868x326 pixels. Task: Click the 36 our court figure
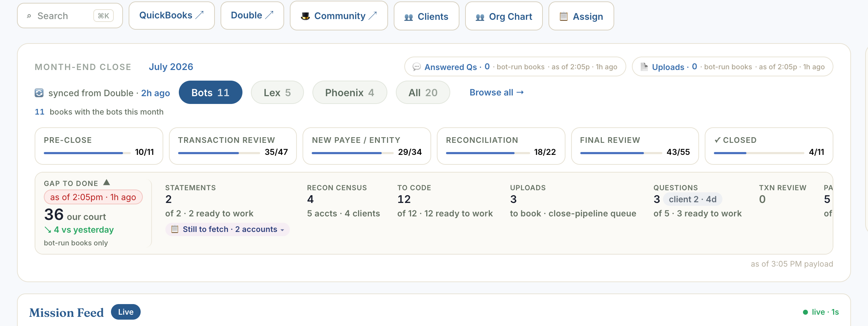75,215
